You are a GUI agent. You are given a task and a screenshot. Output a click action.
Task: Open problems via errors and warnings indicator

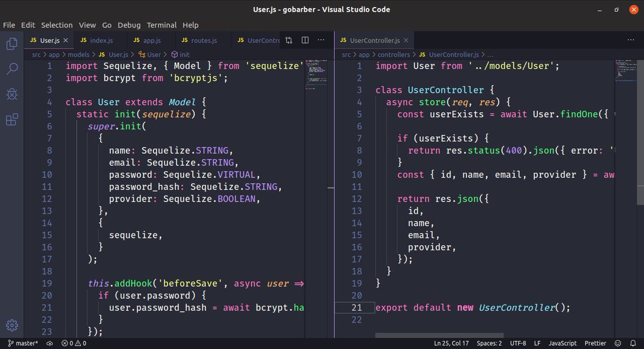pos(74,343)
